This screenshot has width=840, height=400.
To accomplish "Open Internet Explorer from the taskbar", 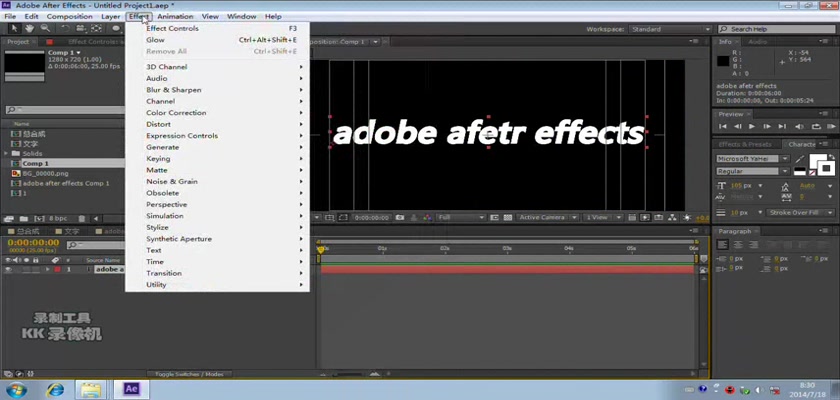I will pos(55,389).
